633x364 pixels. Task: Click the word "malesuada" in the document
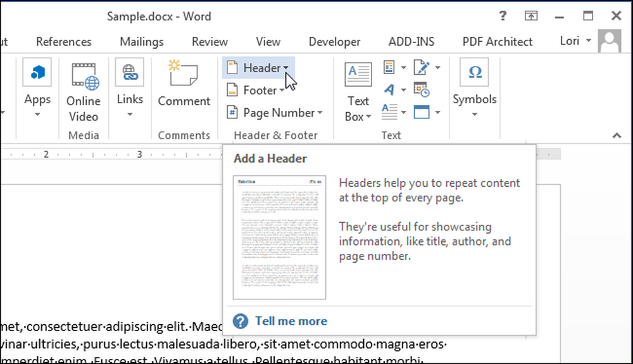tap(187, 344)
